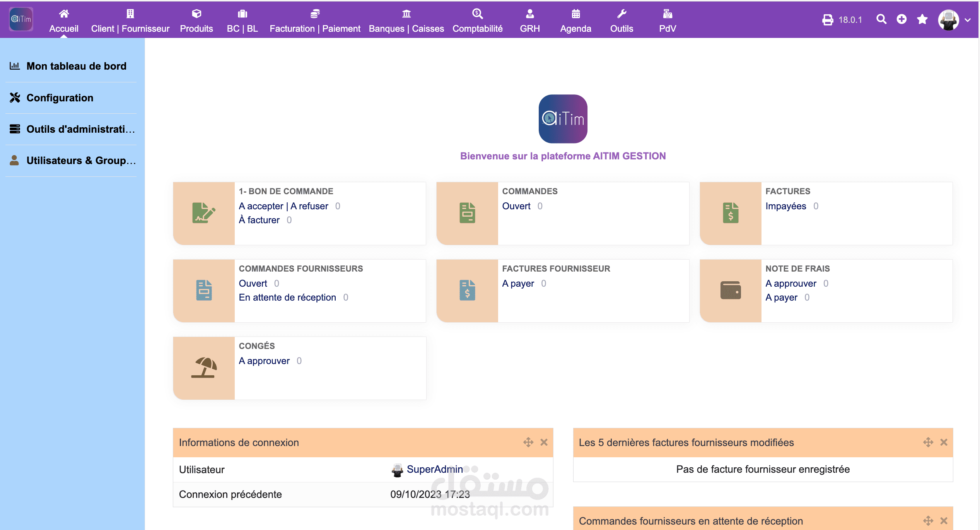Open the Agenda menu
This screenshot has width=980, height=530.
576,21
